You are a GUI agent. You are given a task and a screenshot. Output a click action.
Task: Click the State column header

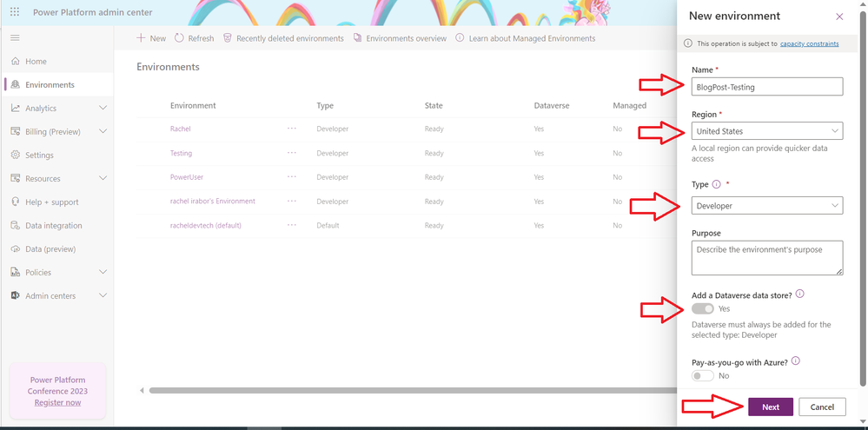434,105
